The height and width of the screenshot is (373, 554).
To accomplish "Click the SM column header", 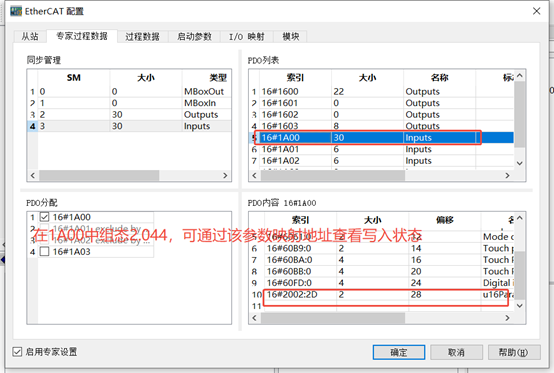I will pyautogui.click(x=74, y=77).
